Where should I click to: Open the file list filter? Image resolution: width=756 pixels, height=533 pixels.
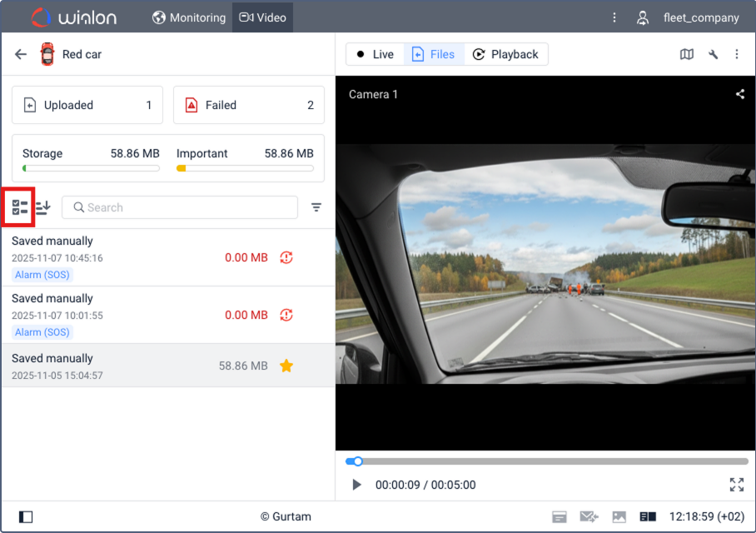click(316, 207)
